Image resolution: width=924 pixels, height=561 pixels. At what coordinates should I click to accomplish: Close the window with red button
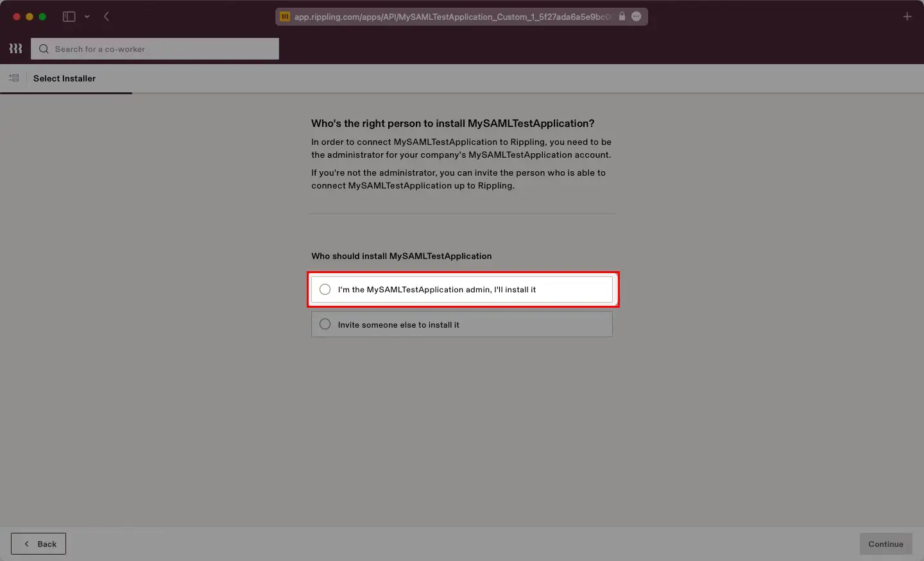(x=17, y=17)
